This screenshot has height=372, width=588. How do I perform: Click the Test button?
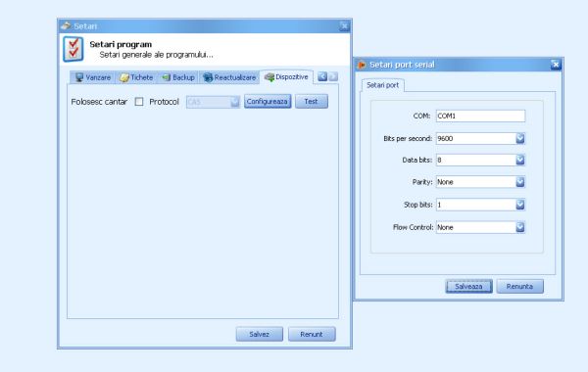(312, 102)
